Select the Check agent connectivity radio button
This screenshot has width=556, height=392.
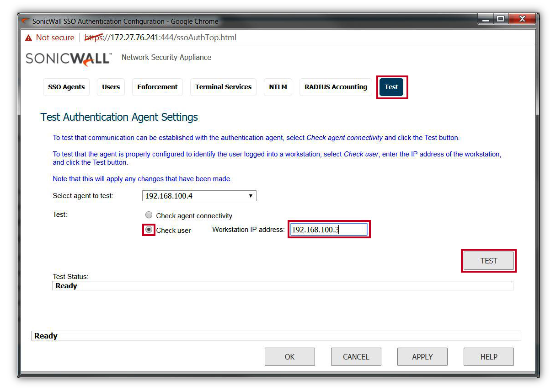point(149,215)
